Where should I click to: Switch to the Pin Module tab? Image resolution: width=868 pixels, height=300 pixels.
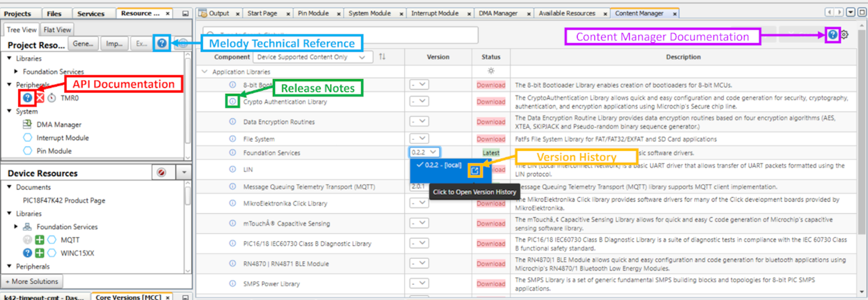click(x=313, y=13)
